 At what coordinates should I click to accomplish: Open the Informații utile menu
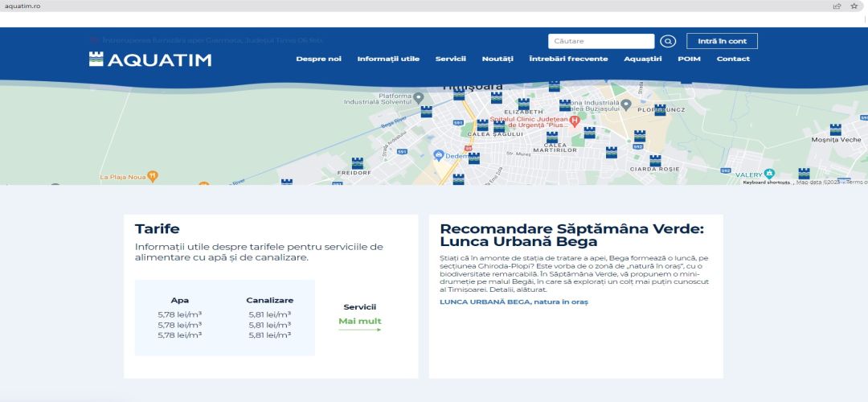[x=388, y=59]
